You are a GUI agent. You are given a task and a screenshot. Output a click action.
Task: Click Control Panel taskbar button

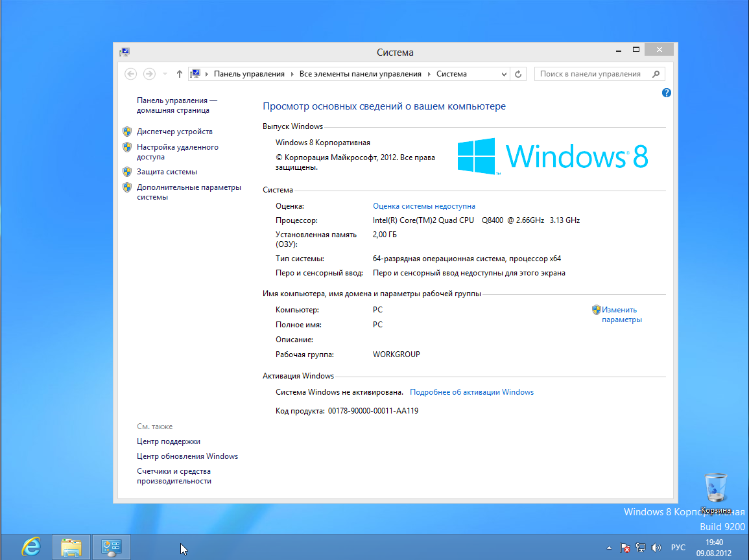(112, 547)
